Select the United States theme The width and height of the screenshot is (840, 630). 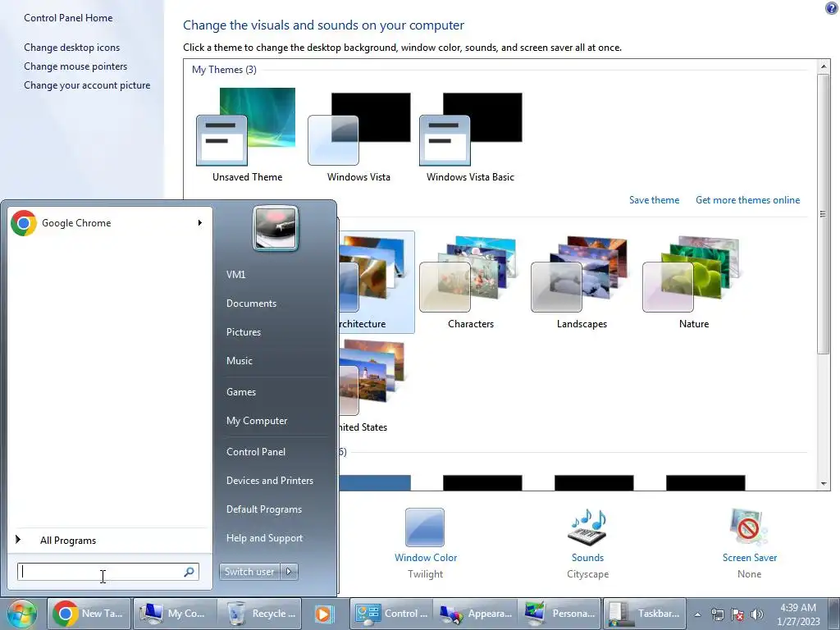372,386
